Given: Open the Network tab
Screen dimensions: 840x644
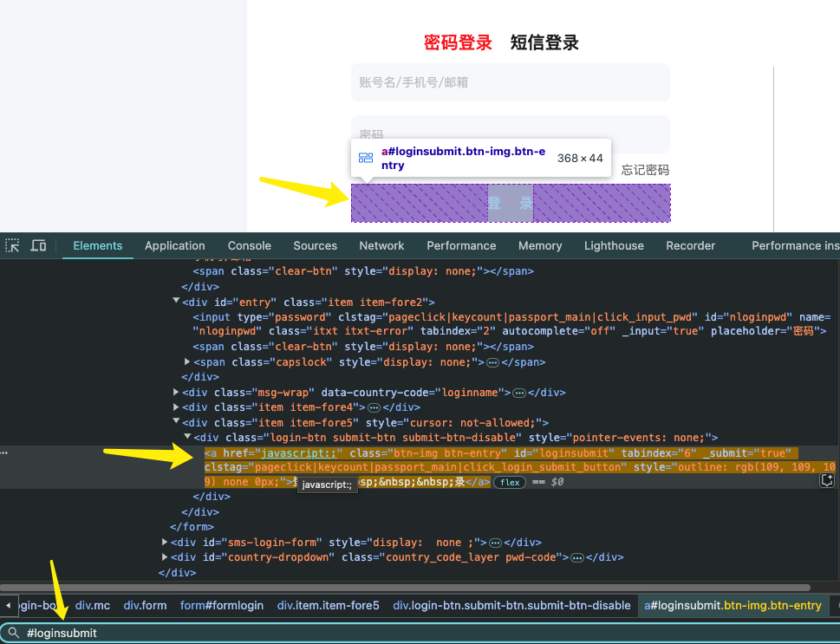Looking at the screenshot, I should [x=381, y=246].
